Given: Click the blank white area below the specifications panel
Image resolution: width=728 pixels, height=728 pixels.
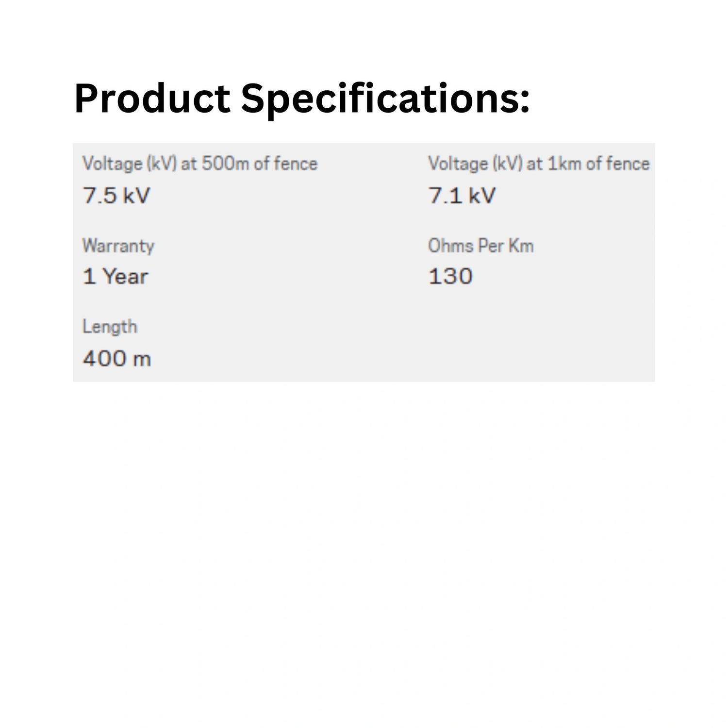Looking at the screenshot, I should (x=364, y=534).
